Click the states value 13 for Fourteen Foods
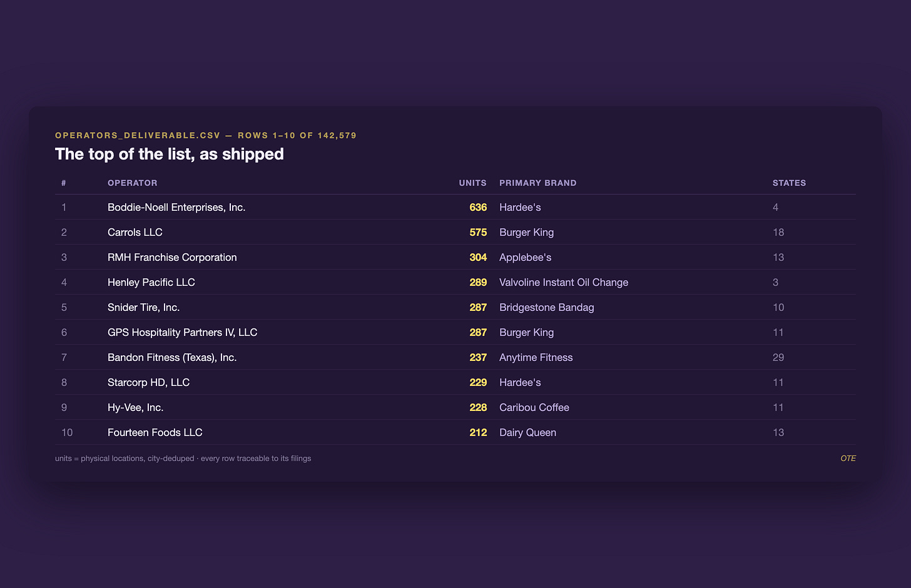Screen dimensions: 911x588 (x=778, y=432)
